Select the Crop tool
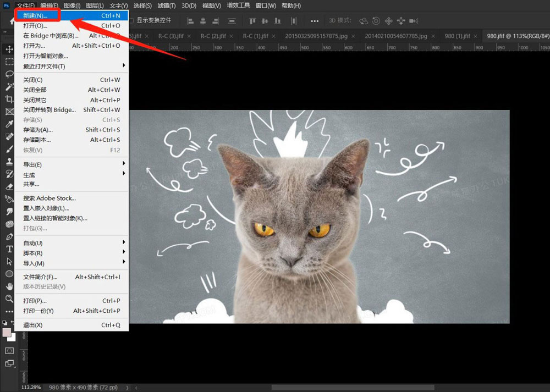550x392 pixels. point(9,99)
